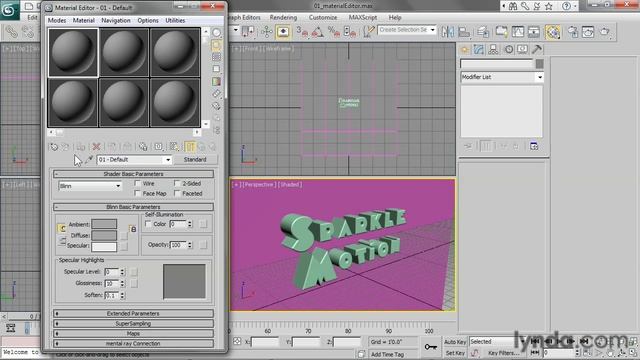Click the key lock Set Keys icon
640x360 pixels.
point(430,347)
